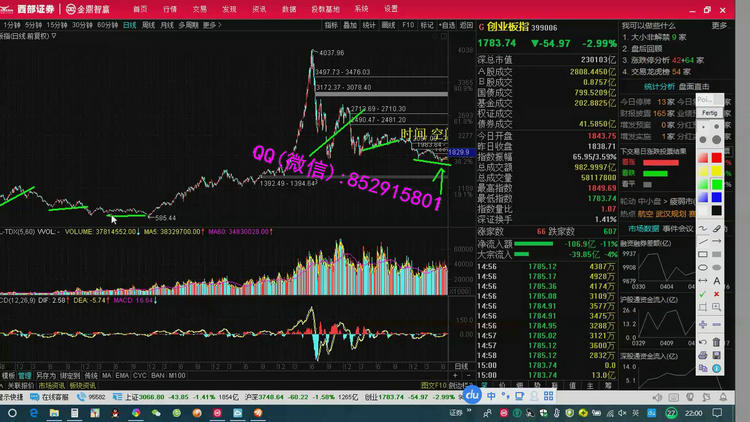Select the text 'A' annotation tool

[x=716, y=281]
